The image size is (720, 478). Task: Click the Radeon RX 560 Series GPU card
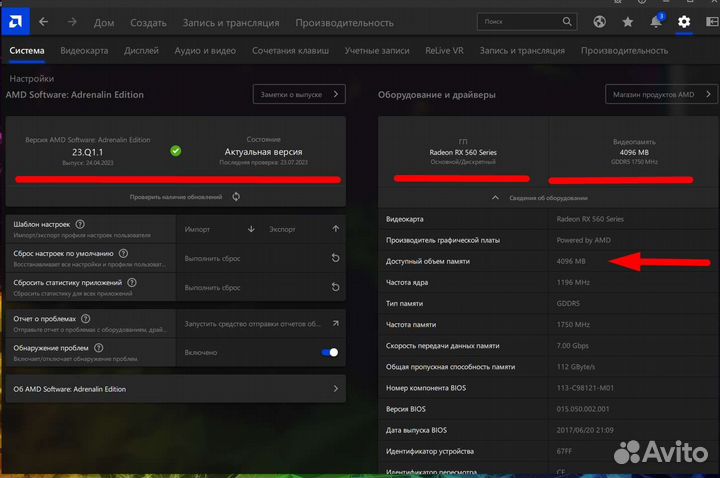pos(463,152)
